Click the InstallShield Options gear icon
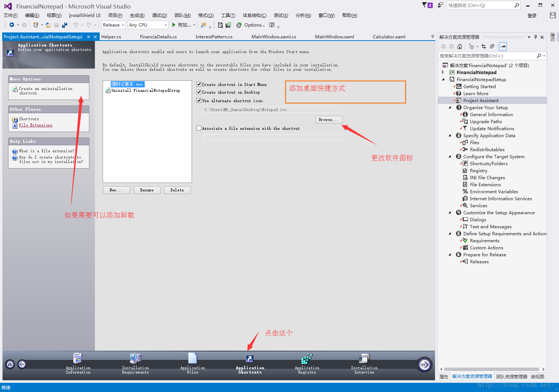Screen dimensions: 559x392 239,25
